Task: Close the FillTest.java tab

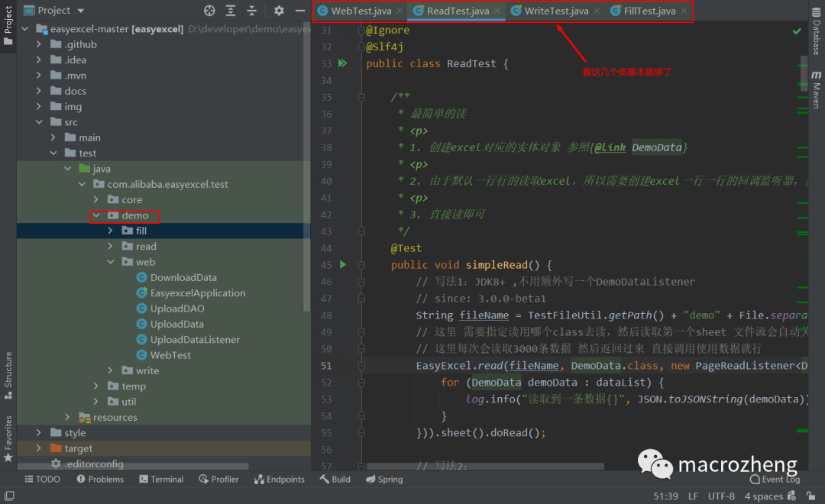Action: [x=684, y=11]
